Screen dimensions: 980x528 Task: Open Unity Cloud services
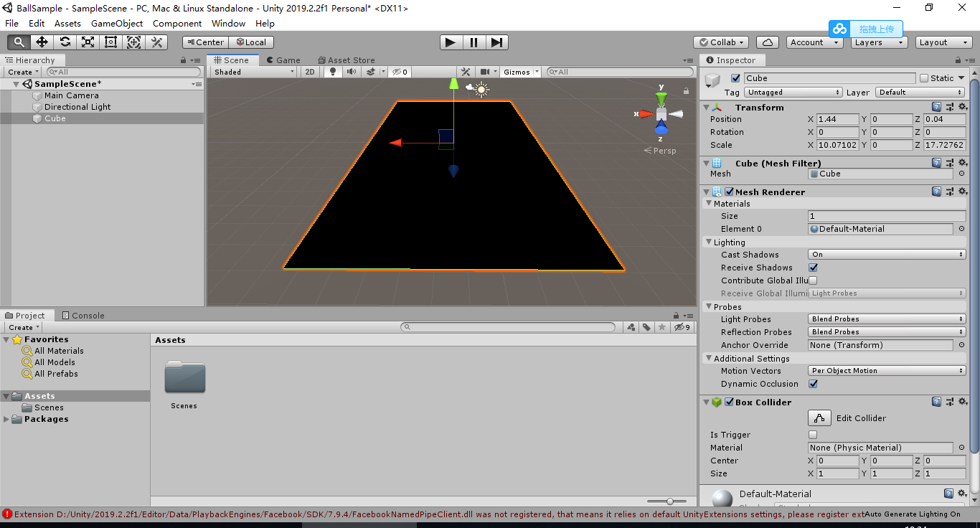pyautogui.click(x=767, y=42)
